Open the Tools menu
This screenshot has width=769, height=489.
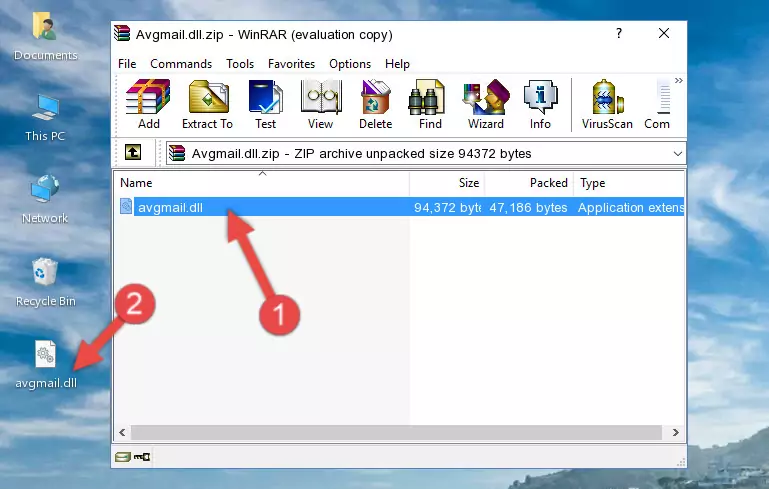click(x=240, y=64)
